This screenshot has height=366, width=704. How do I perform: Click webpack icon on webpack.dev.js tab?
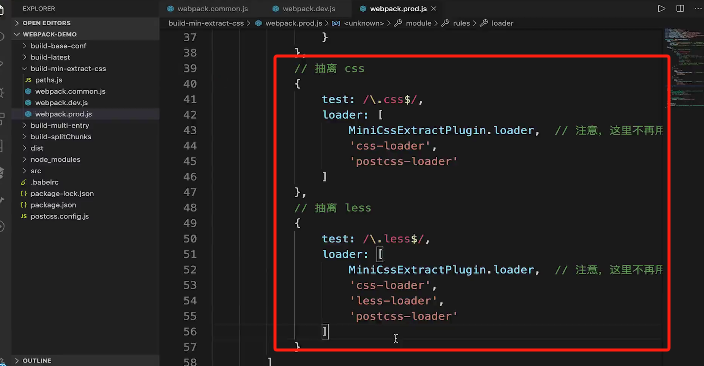276,9
